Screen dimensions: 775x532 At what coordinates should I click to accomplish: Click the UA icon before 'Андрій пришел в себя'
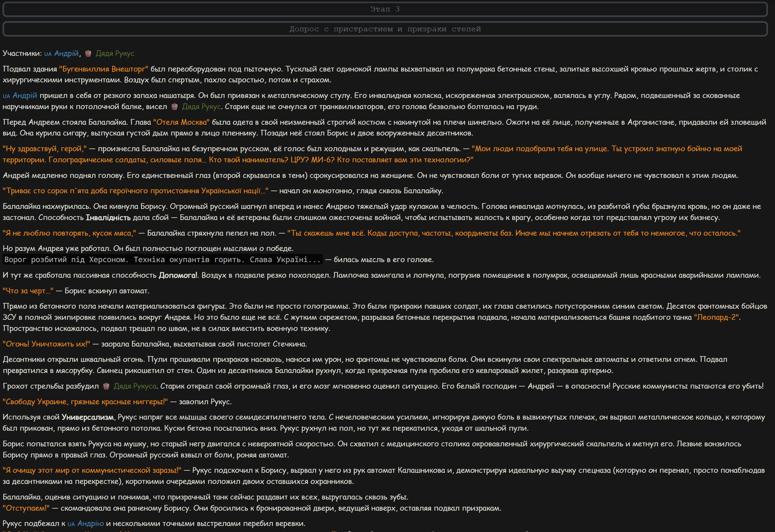coord(6,96)
